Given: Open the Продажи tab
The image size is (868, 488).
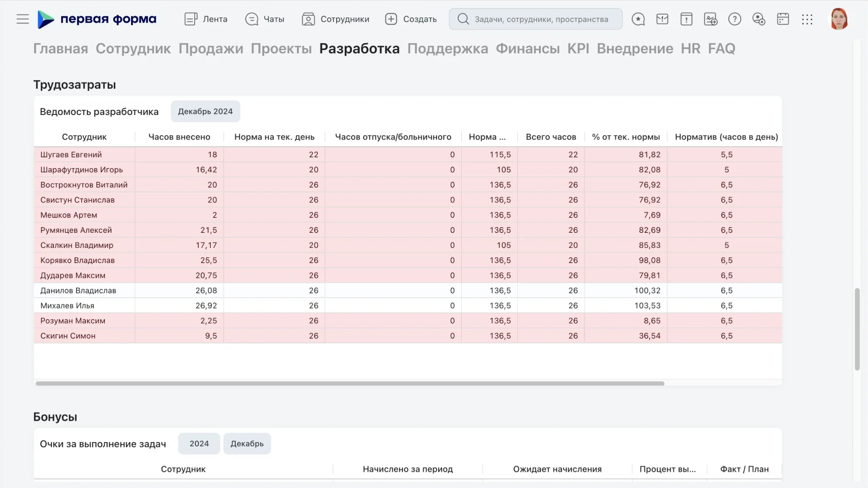Looking at the screenshot, I should (211, 49).
